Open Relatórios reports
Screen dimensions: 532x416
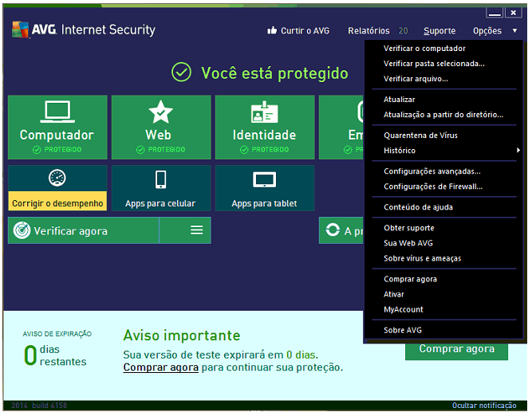(368, 31)
